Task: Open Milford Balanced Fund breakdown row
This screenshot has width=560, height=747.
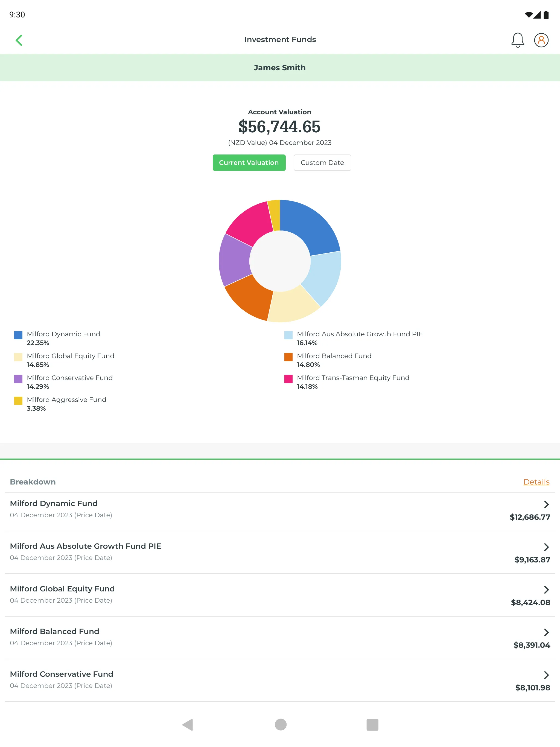Action: (x=280, y=638)
